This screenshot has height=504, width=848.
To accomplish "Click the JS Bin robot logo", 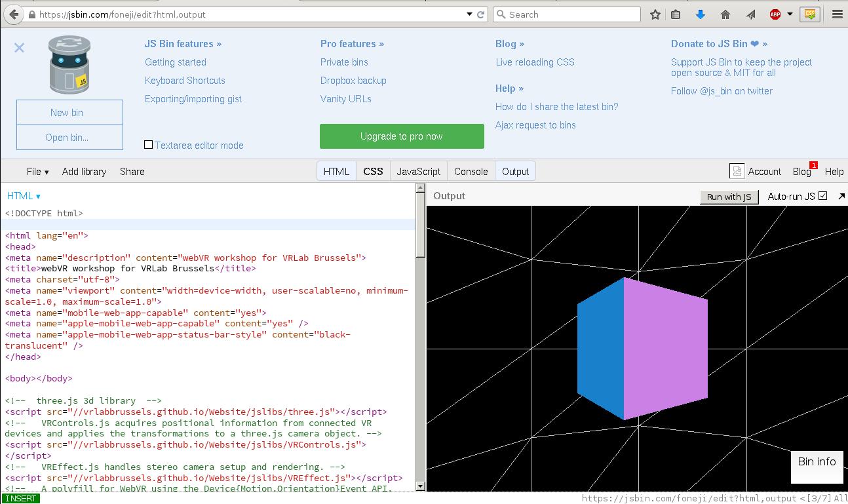I will (69, 65).
